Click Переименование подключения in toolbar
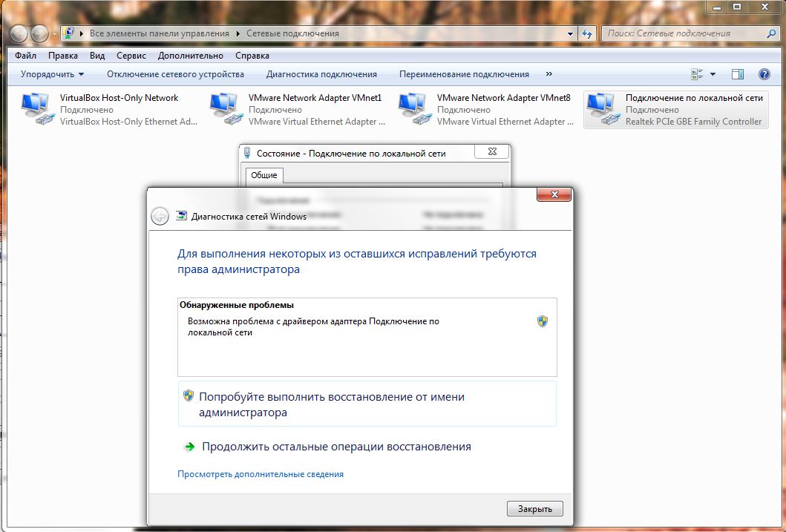The width and height of the screenshot is (786, 532). (x=464, y=74)
